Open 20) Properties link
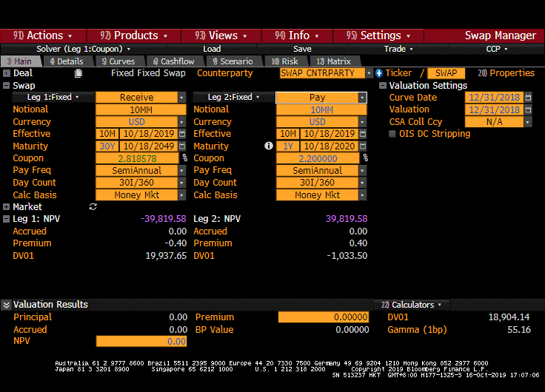The height and width of the screenshot is (392, 545). (x=506, y=73)
